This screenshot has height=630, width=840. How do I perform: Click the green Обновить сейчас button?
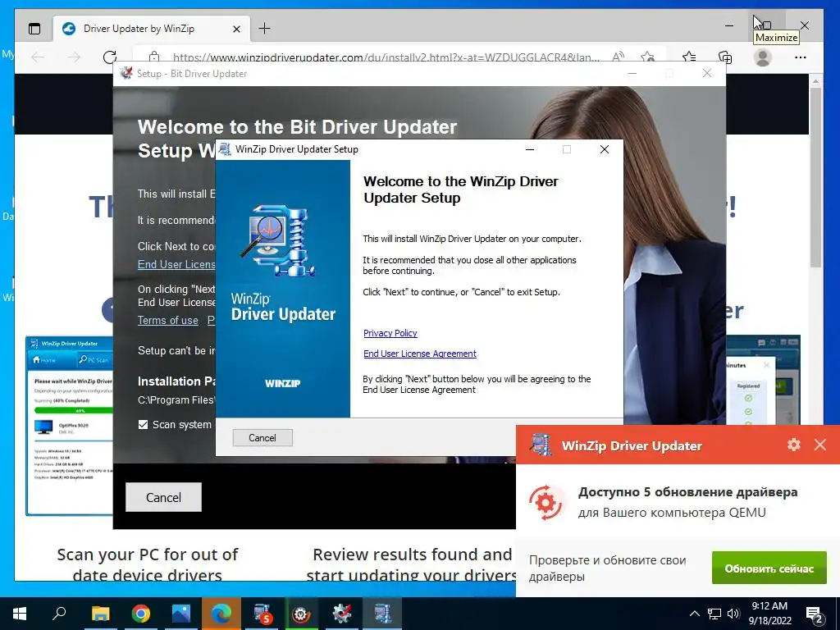point(769,568)
